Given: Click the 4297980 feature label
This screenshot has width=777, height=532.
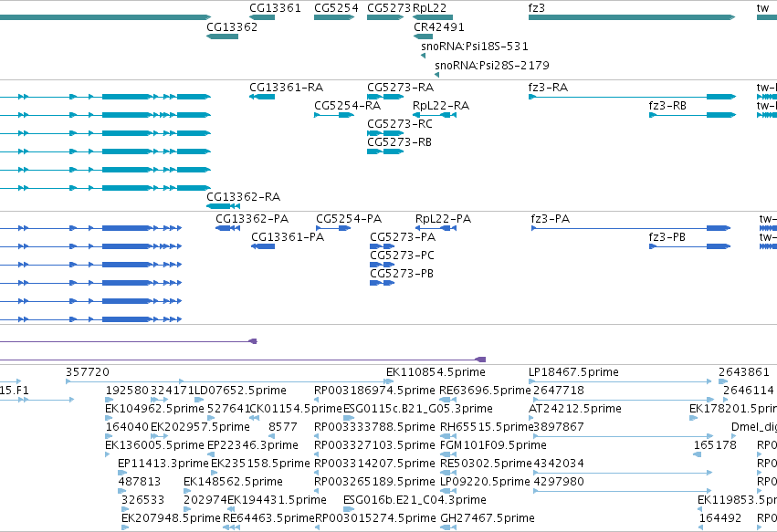Looking at the screenshot, I should click(x=559, y=482).
